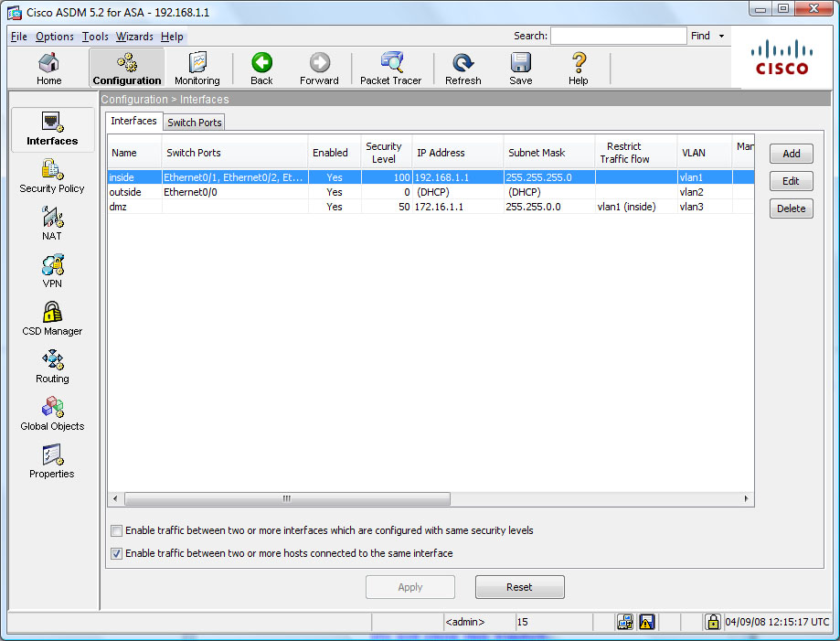Click the Enabled column header
The image size is (840, 641).
tap(335, 152)
